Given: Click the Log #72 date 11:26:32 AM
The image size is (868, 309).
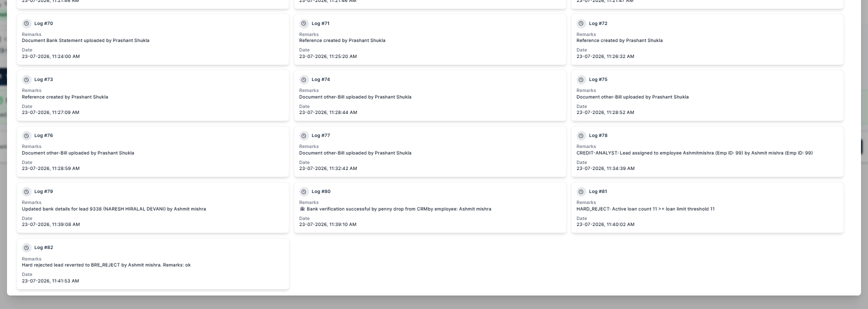Looking at the screenshot, I should pyautogui.click(x=605, y=56).
